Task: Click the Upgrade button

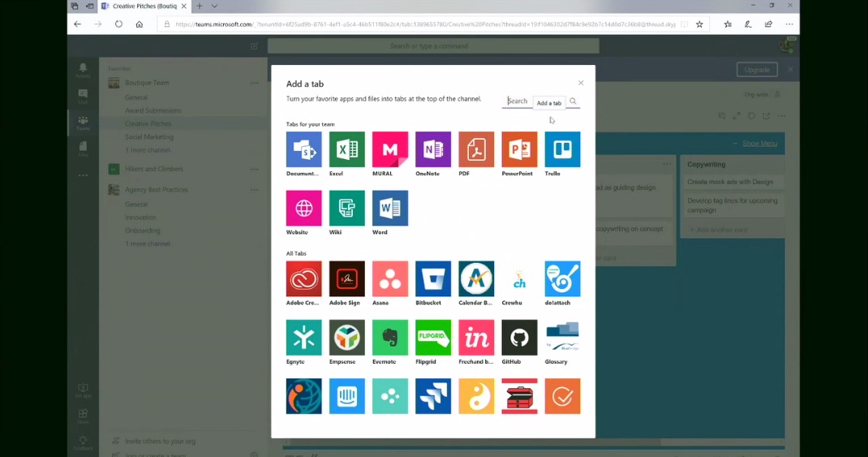Action: (x=757, y=70)
